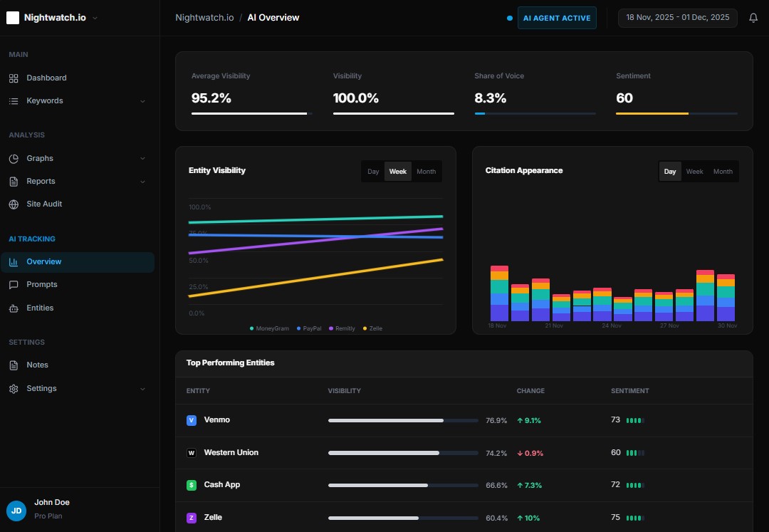Open the date range picker

pos(677,17)
